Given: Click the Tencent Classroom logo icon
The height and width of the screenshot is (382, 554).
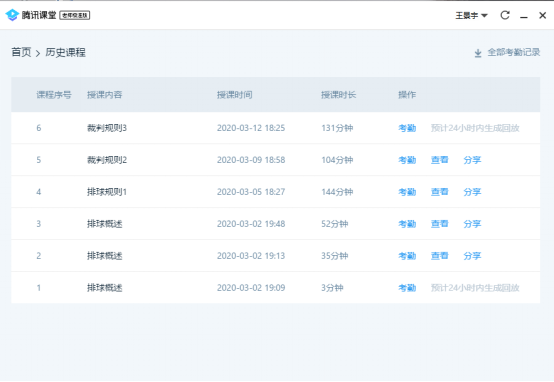Looking at the screenshot, I should click(12, 15).
